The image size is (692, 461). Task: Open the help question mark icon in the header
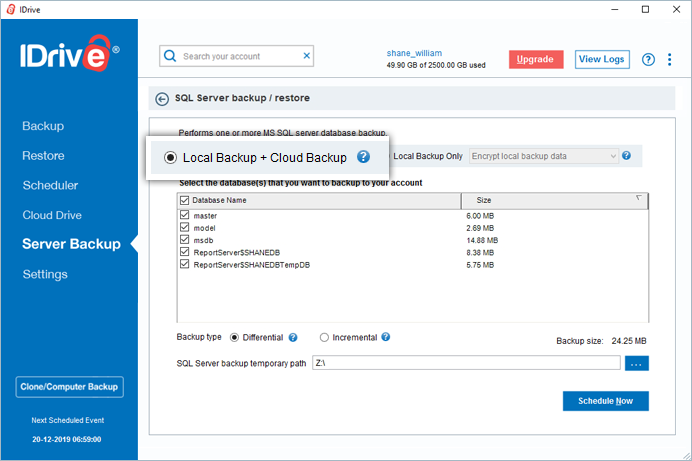coord(648,59)
